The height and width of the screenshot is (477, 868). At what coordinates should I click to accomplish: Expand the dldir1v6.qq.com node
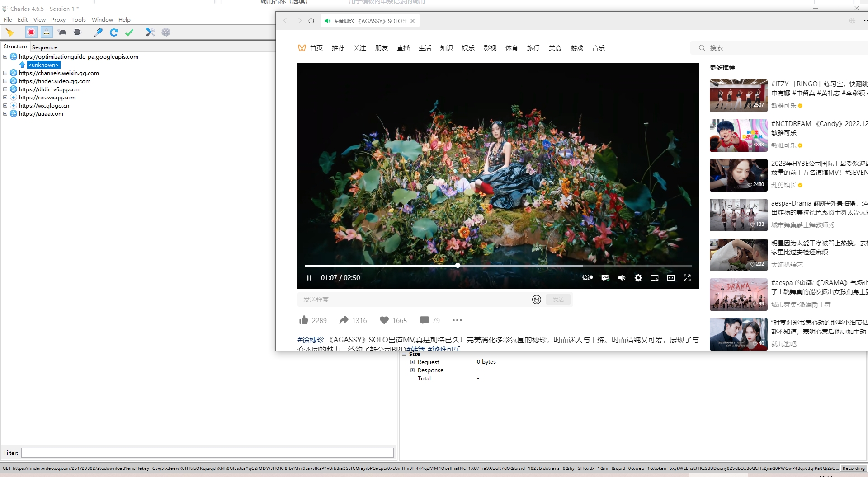(5, 89)
